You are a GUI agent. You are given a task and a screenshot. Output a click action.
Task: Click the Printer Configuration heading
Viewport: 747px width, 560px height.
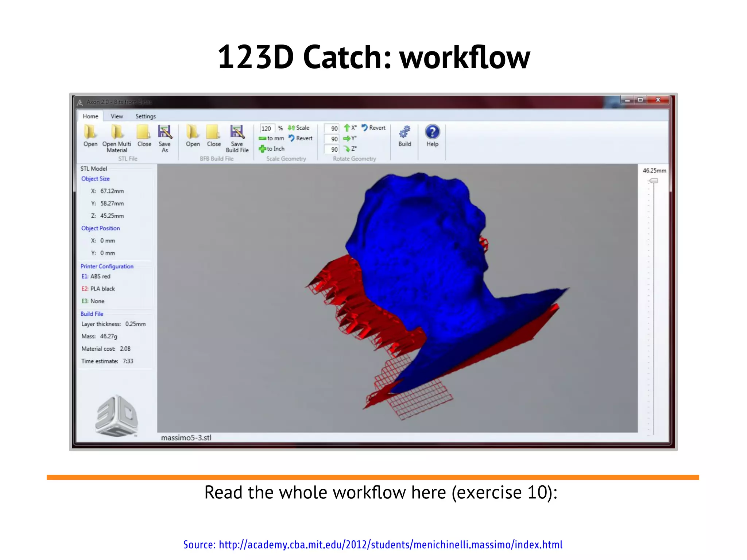click(107, 267)
